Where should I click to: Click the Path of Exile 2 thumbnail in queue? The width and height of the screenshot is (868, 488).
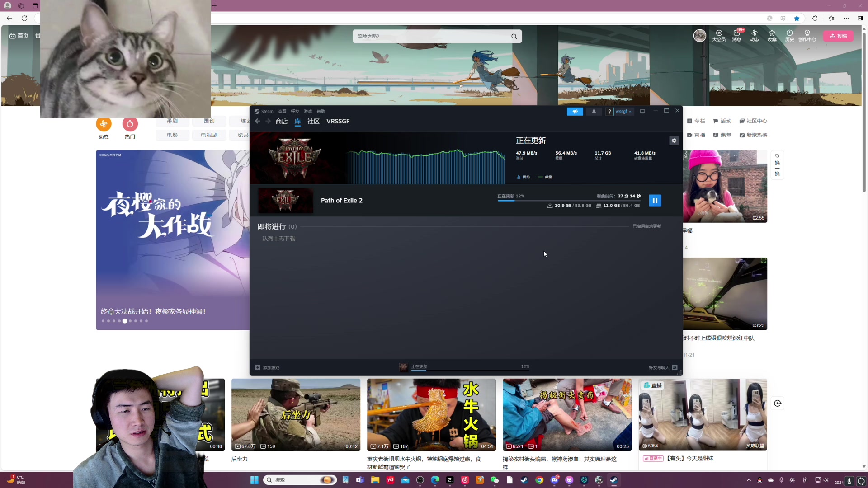(x=285, y=201)
